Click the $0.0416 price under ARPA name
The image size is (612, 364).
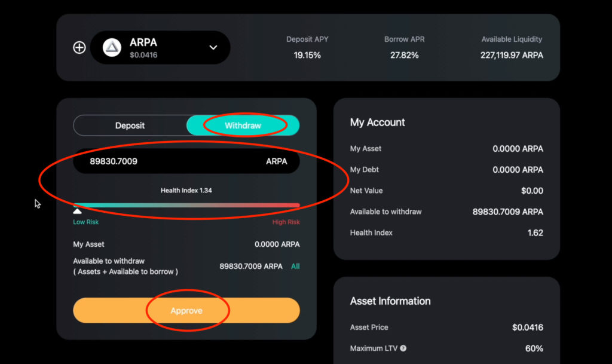pyautogui.click(x=143, y=55)
